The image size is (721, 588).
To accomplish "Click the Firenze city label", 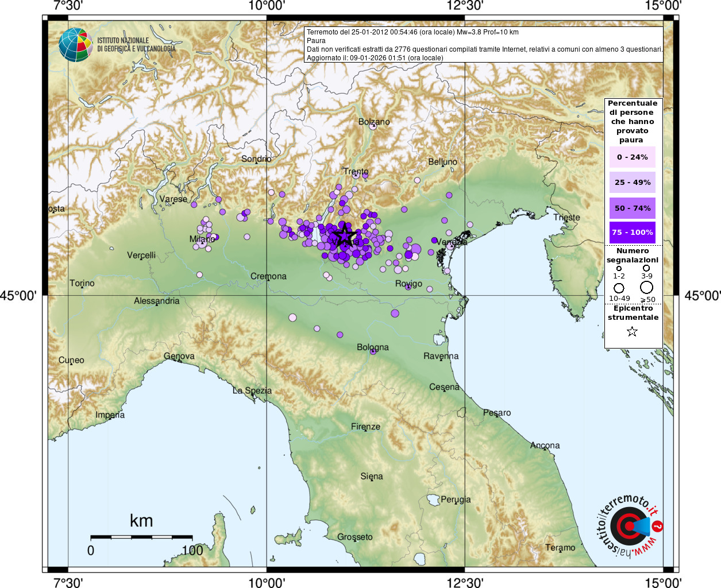I will pyautogui.click(x=365, y=427).
